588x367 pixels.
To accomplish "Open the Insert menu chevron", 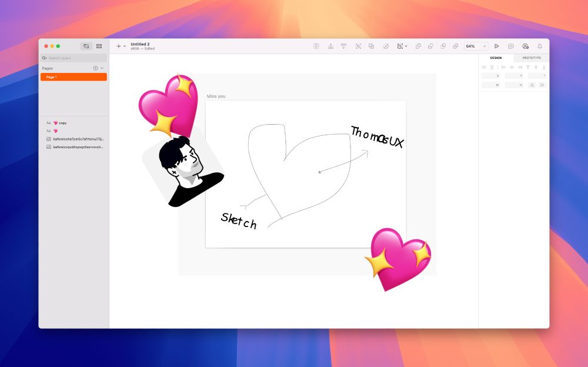I will tap(125, 46).
